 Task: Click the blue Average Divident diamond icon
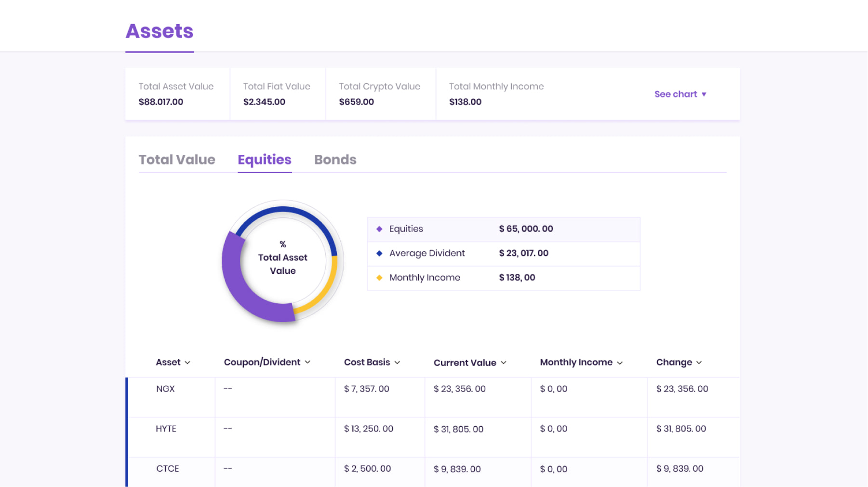point(379,253)
